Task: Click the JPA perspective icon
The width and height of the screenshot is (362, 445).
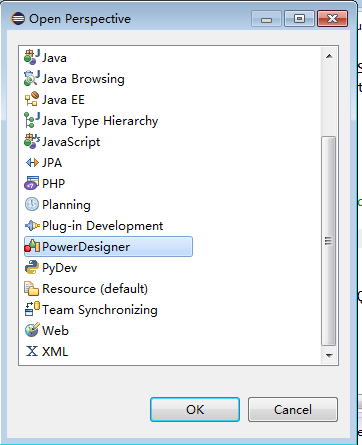Action: 32,162
